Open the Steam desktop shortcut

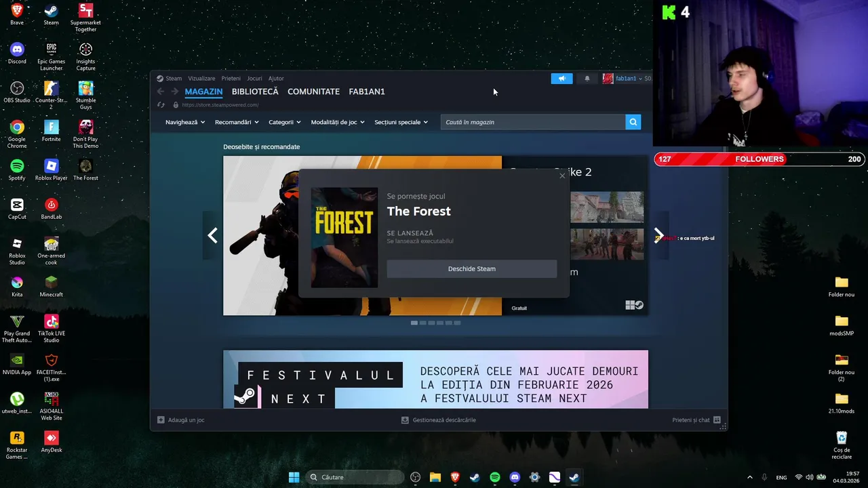(51, 14)
